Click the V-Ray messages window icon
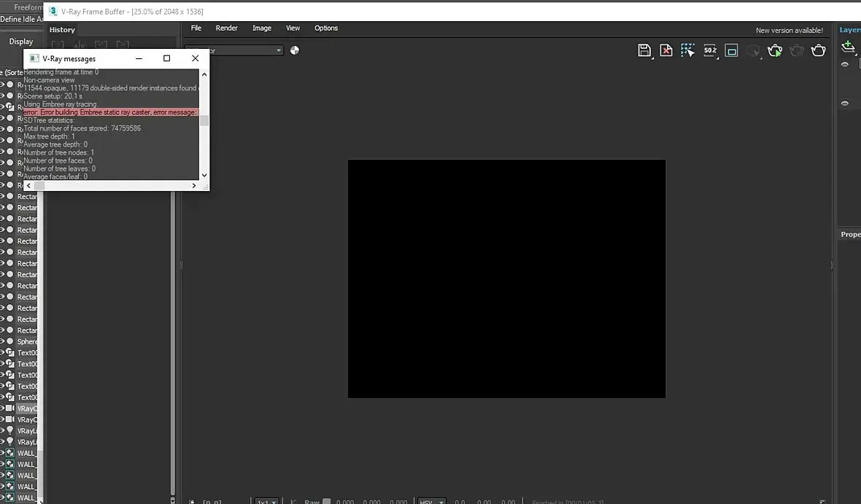 pyautogui.click(x=34, y=58)
